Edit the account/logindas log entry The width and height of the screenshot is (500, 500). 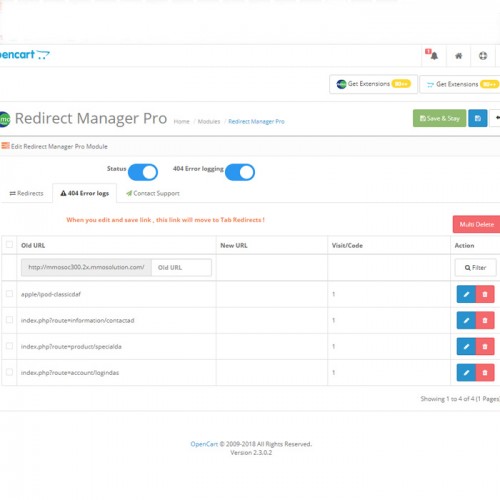[466, 372]
